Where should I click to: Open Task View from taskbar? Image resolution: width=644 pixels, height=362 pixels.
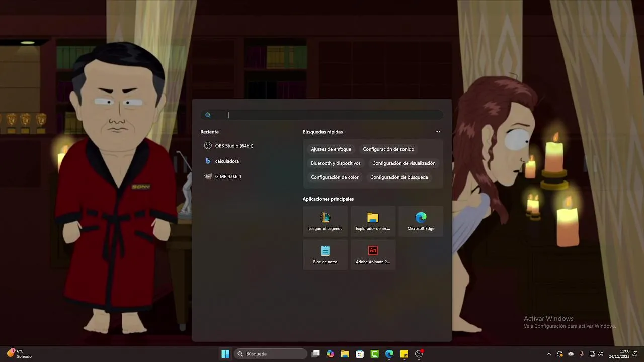316,354
